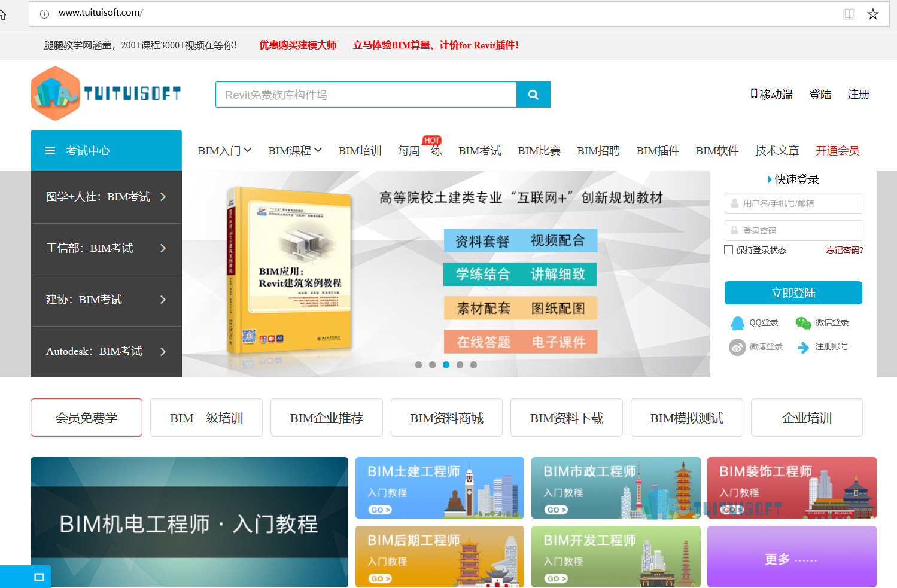This screenshot has width=897, height=588.
Task: Click GO on BIM开发工程师 card
Action: click(x=556, y=578)
